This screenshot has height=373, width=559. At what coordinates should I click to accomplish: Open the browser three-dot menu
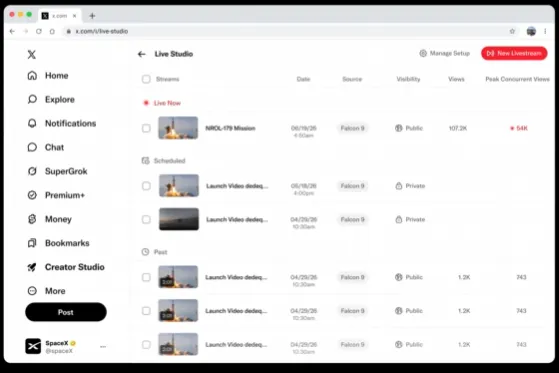pyautogui.click(x=545, y=31)
